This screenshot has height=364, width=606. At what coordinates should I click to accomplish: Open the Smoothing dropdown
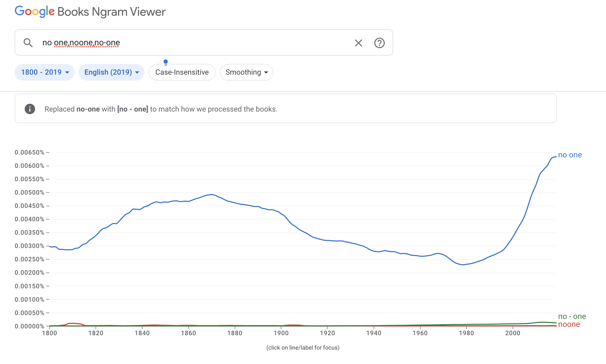[246, 72]
